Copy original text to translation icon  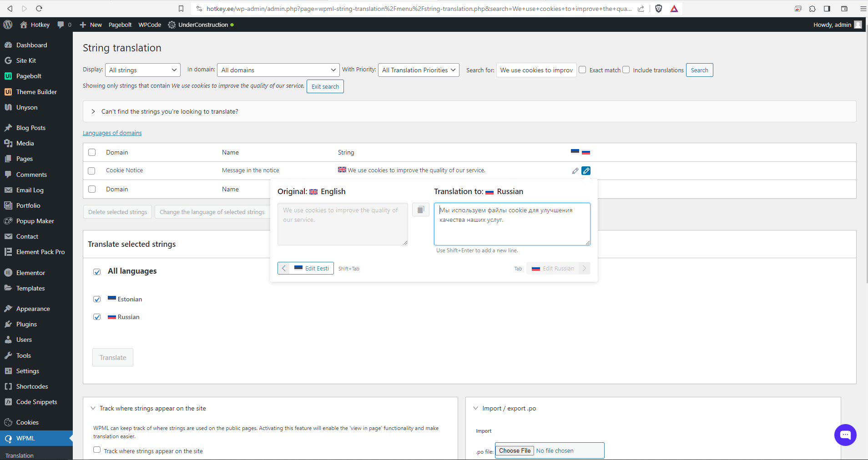(421, 210)
